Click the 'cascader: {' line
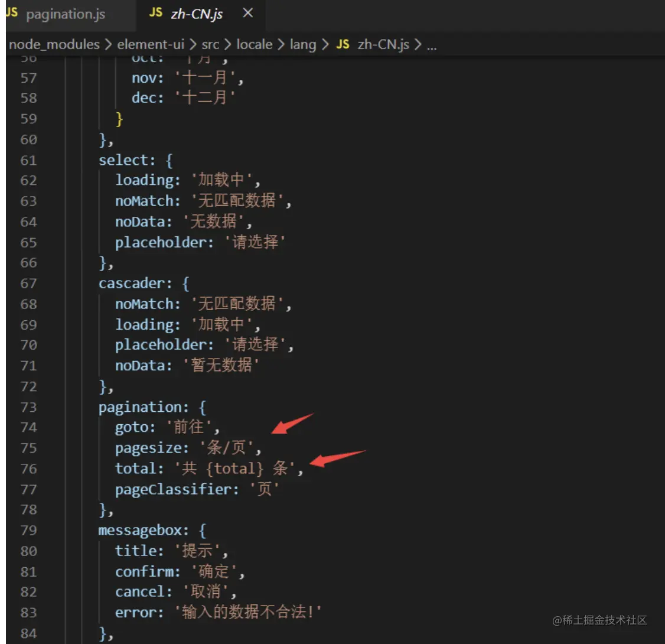The height and width of the screenshot is (644, 665). tap(144, 284)
